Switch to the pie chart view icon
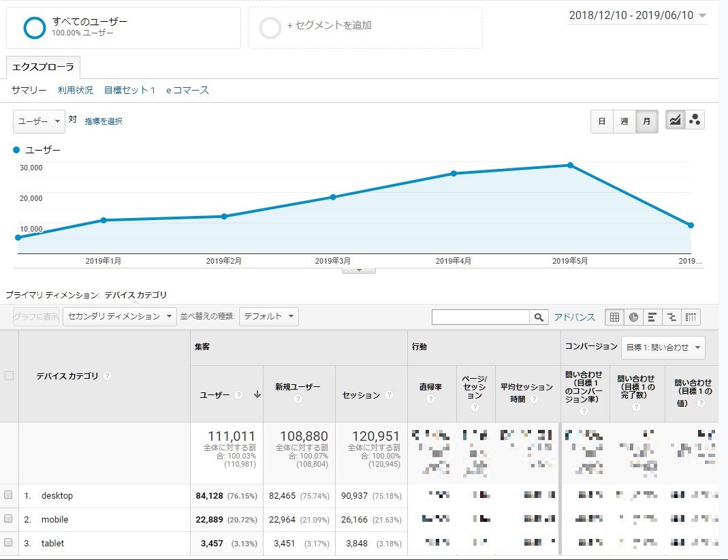The height and width of the screenshot is (560, 728). click(x=633, y=317)
